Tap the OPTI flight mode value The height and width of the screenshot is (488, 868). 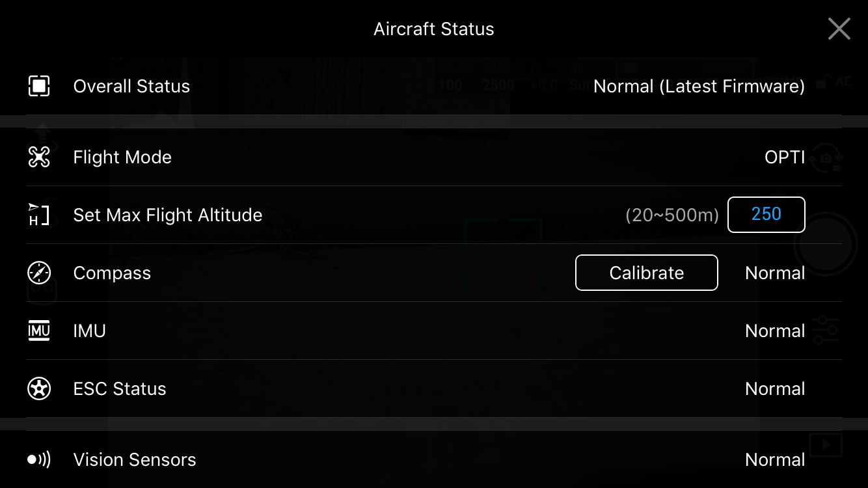[x=785, y=157]
